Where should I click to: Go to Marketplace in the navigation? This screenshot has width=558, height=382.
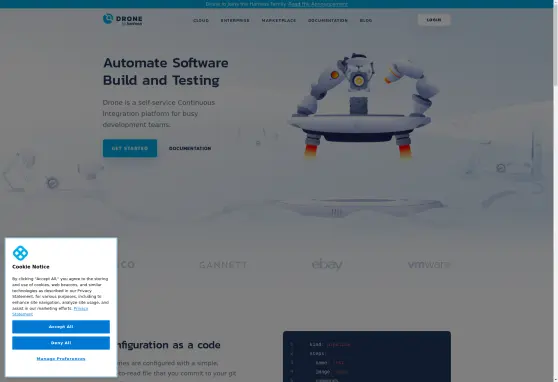click(x=279, y=21)
